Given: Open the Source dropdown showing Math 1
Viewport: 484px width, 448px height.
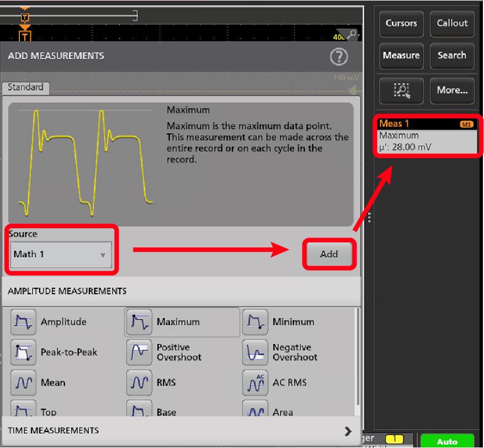Looking at the screenshot, I should click(x=61, y=255).
